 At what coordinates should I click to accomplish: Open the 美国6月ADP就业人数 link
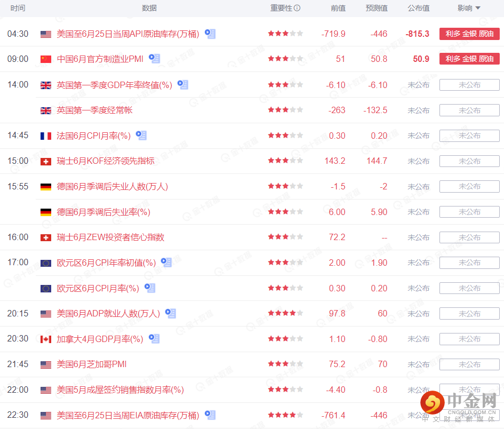point(108,314)
